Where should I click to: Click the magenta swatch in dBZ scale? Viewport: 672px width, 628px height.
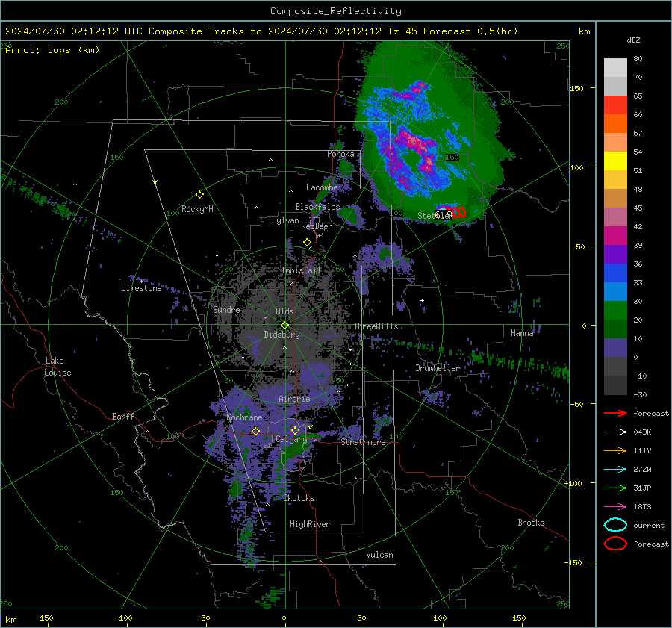point(615,236)
